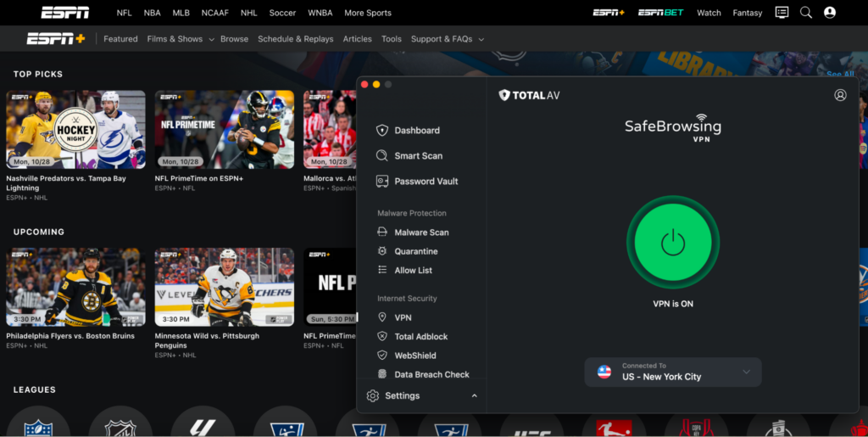Go to the Featured tab
This screenshot has height=437, width=868.
120,39
